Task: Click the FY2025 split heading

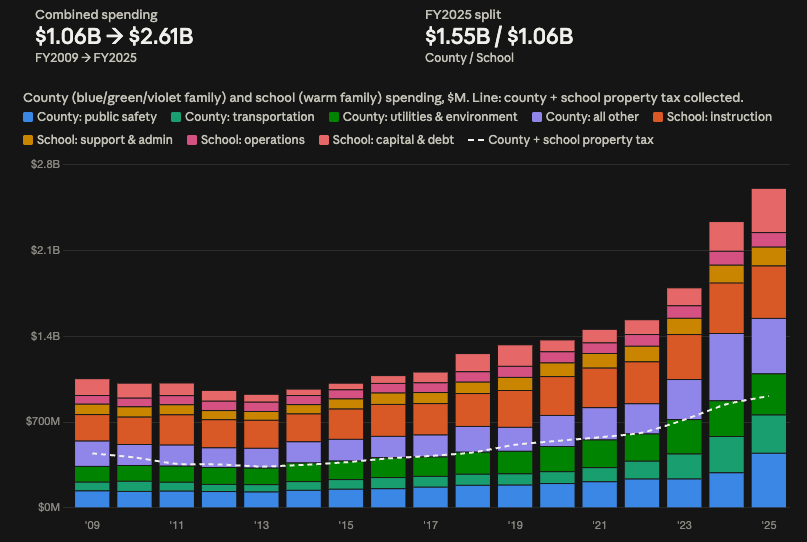Action: (463, 15)
